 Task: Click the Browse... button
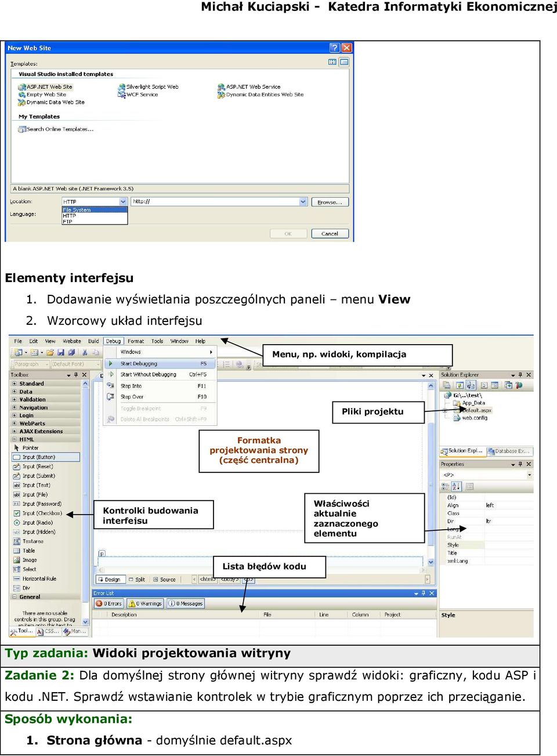(330, 202)
